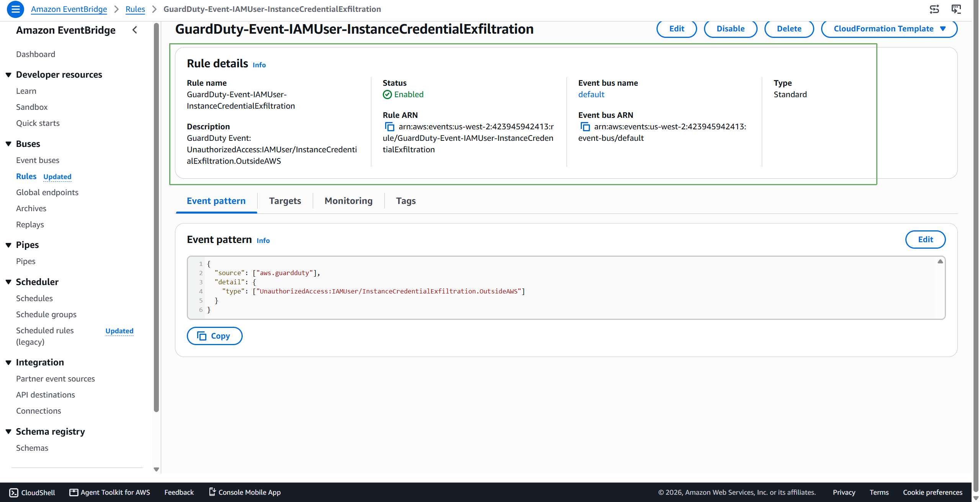Click scroll-up arrow in event pattern editor
980x502 pixels.
click(940, 261)
